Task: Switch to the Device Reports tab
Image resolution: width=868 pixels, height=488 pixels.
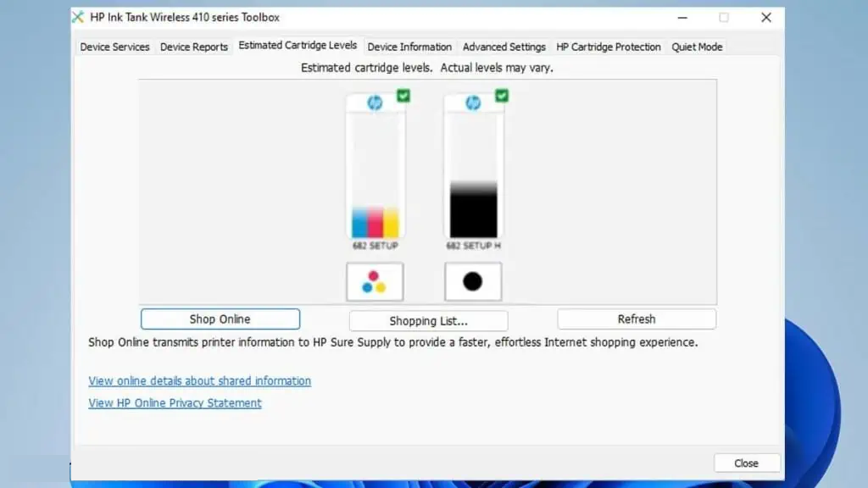Action: coord(194,47)
